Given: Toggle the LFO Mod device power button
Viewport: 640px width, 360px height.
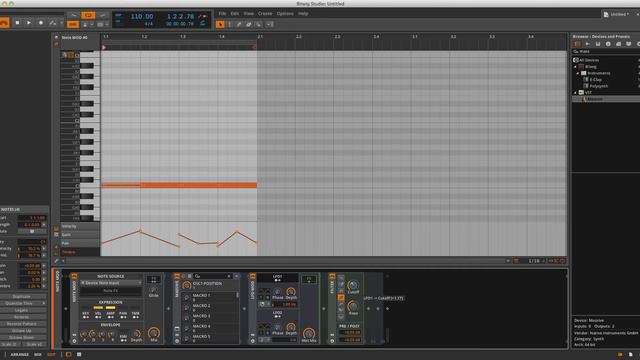Looking at the screenshot, I should point(253,276).
